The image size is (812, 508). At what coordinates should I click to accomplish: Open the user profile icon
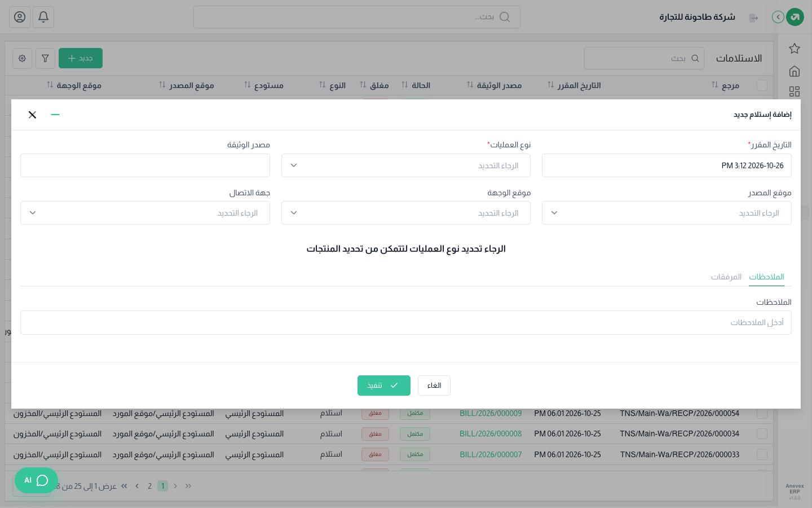coord(20,17)
